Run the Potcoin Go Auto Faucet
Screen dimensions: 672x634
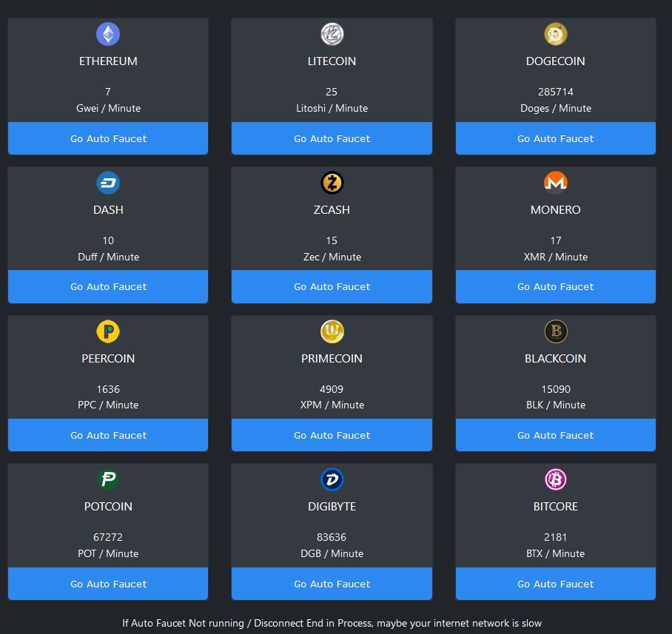click(x=108, y=584)
